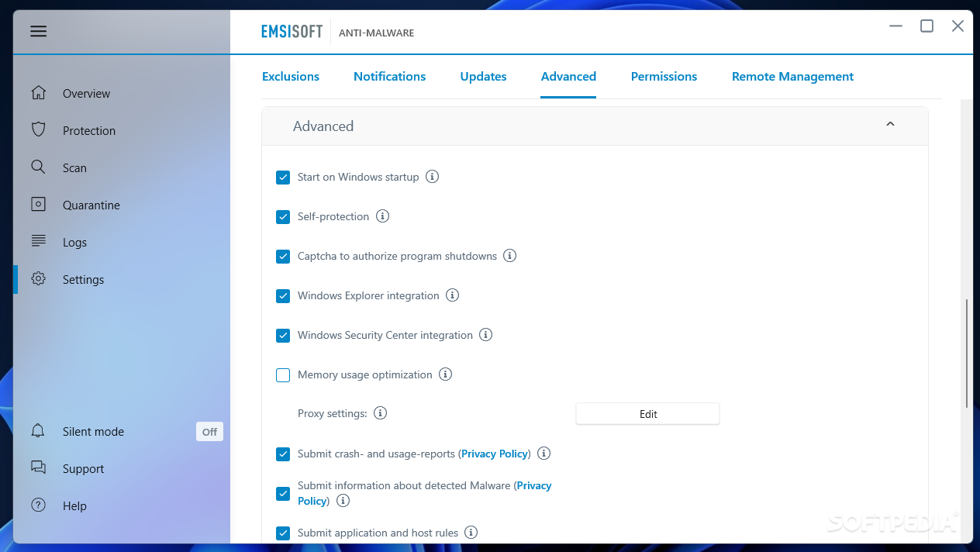Click the Advanced section header title
The height and width of the screenshot is (552, 980).
tap(323, 126)
